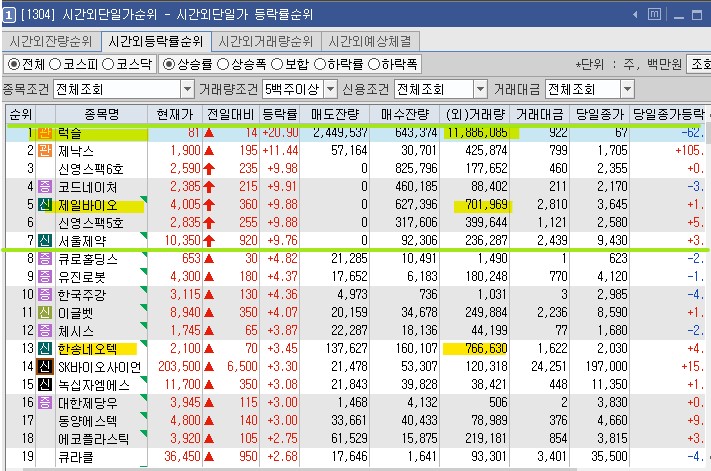Click the green 신 badge next to 한송네오텍
Viewport: 711px width, 471px height.
45,349
